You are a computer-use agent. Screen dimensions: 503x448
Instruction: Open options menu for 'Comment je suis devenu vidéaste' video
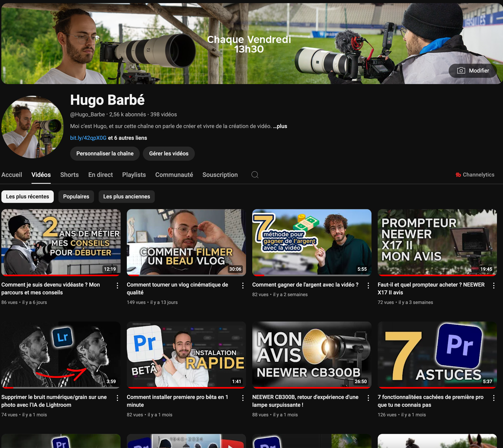(117, 285)
